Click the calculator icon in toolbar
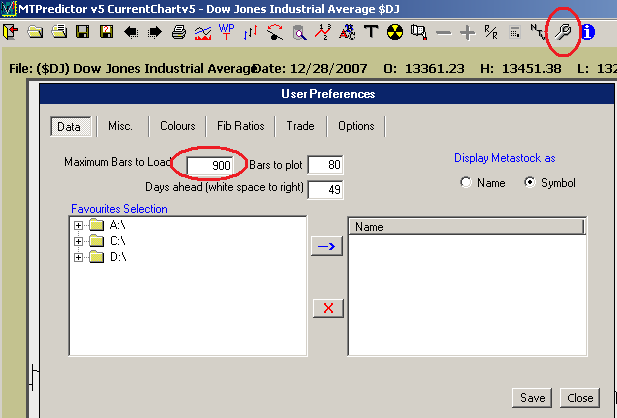The image size is (617, 418). [x=515, y=32]
